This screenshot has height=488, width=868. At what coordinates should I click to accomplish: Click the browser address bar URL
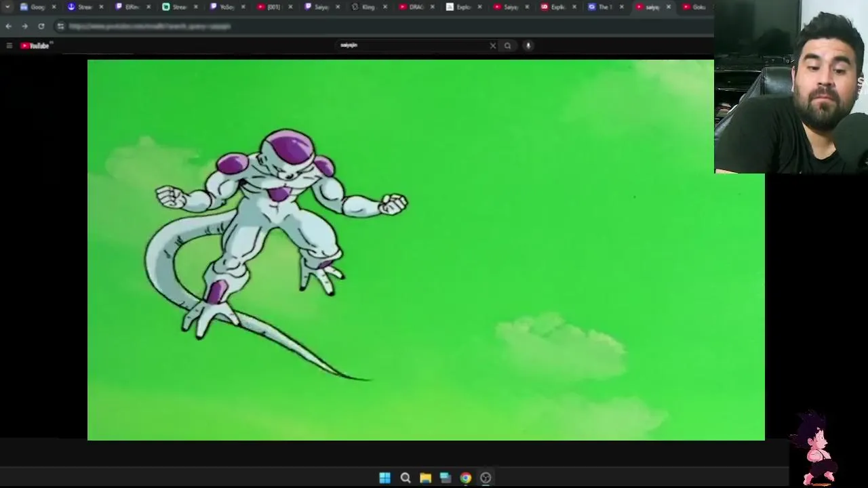pyautogui.click(x=150, y=26)
